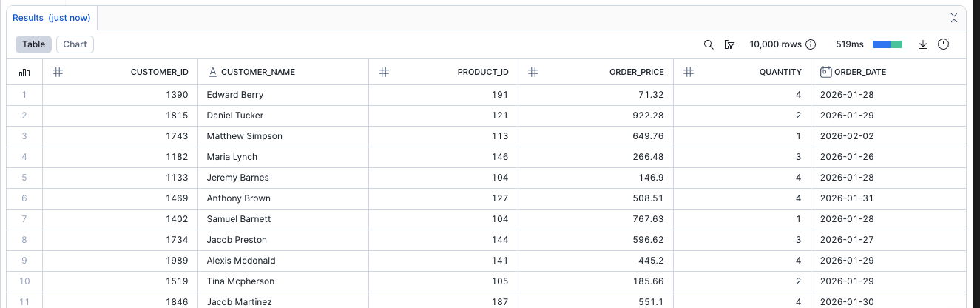Open the search results magnifier icon
The width and height of the screenshot is (980, 308).
(x=709, y=44)
